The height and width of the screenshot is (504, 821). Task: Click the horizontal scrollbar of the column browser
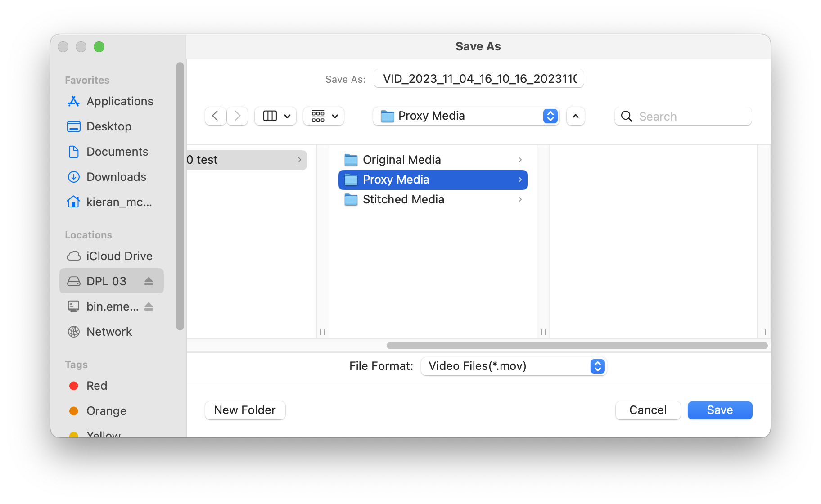pos(577,346)
